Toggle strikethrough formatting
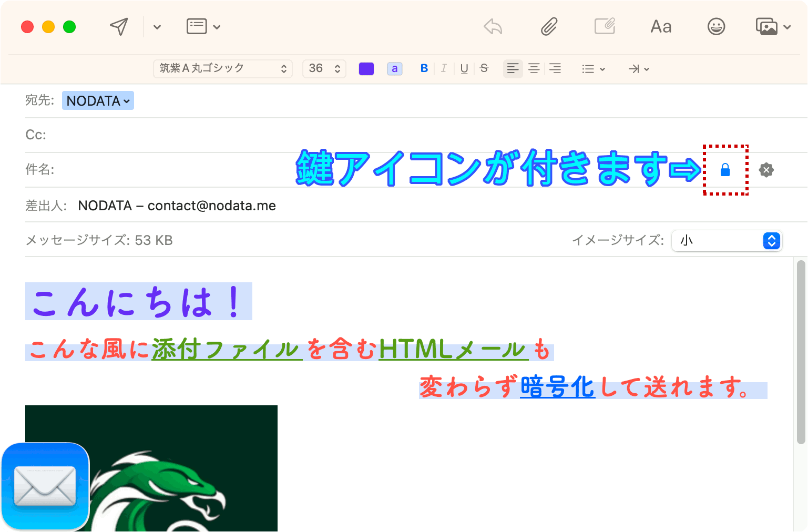This screenshot has width=808, height=532. [x=484, y=68]
